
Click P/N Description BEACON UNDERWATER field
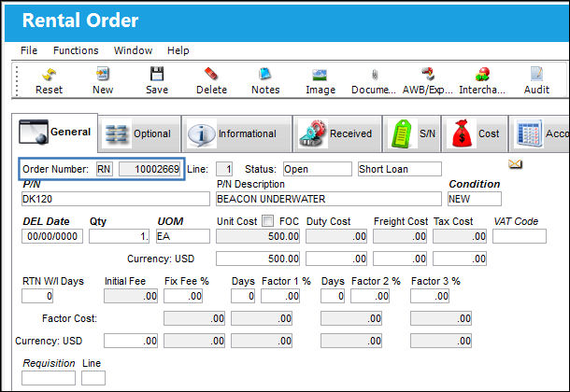[329, 199]
